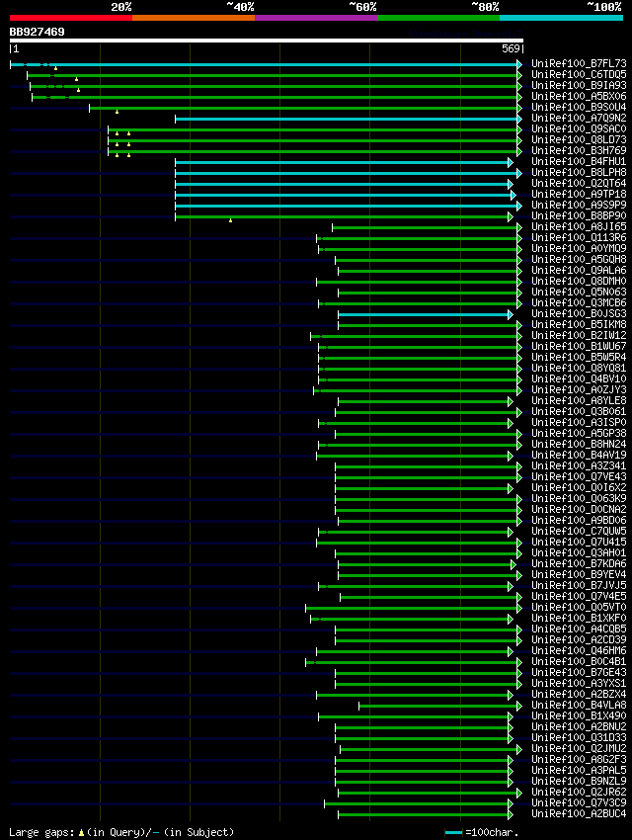
Task: Select the UniRef100_Q9SAC0 label
Action: click(579, 129)
